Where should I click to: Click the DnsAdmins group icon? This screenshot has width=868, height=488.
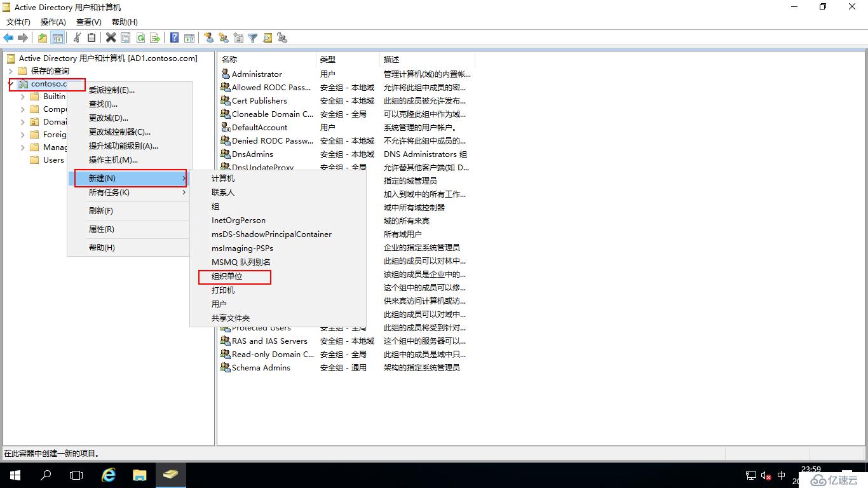point(225,154)
